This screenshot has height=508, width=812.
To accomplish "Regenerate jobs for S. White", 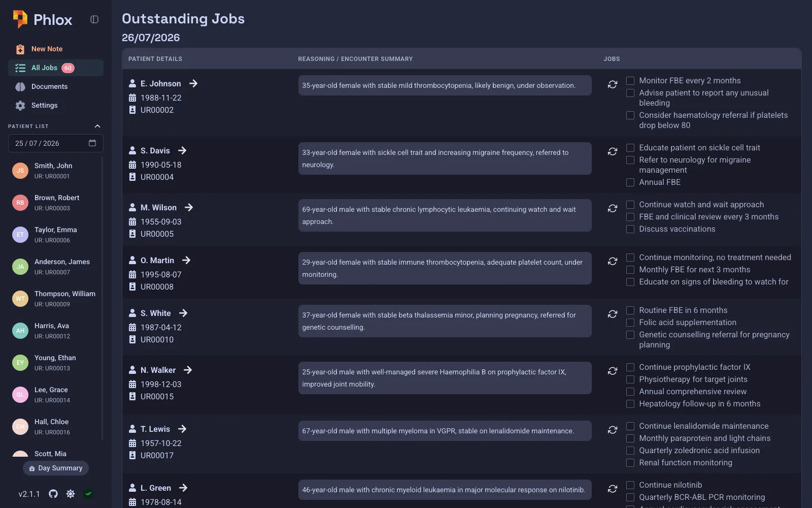I will (613, 314).
